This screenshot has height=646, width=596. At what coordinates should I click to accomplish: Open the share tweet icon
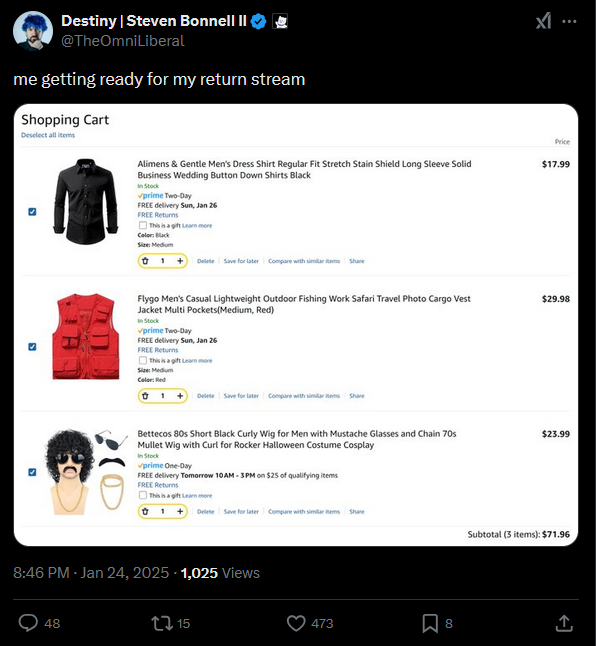click(564, 623)
